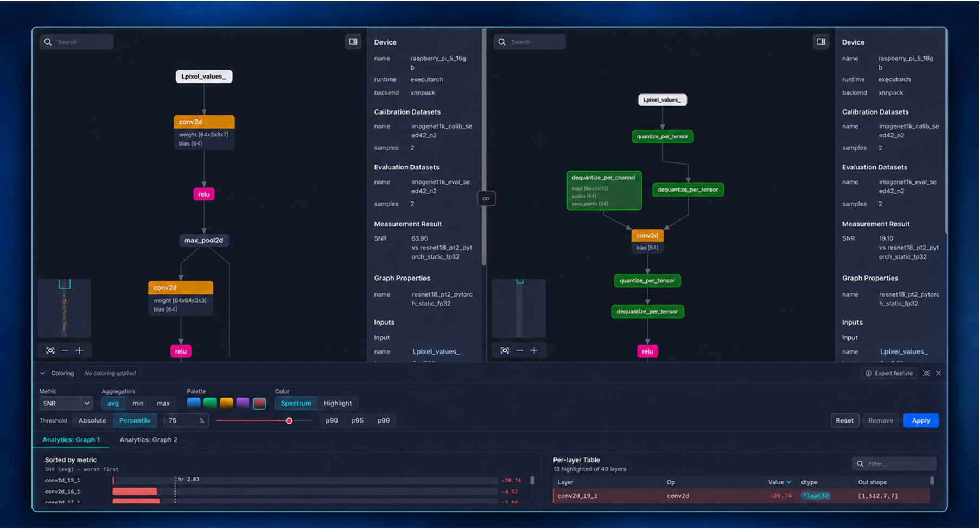Set color mode to Highlight
The image size is (980, 529).
(338, 404)
